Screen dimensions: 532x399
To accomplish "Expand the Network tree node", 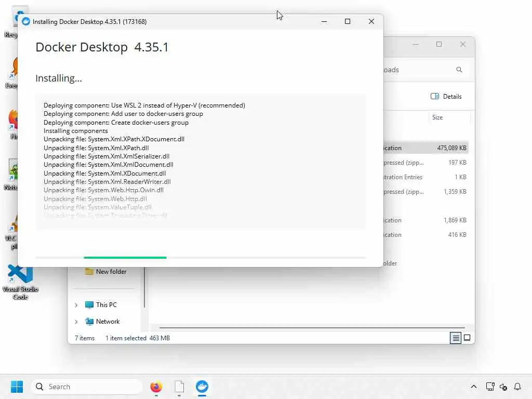I will [76, 322].
